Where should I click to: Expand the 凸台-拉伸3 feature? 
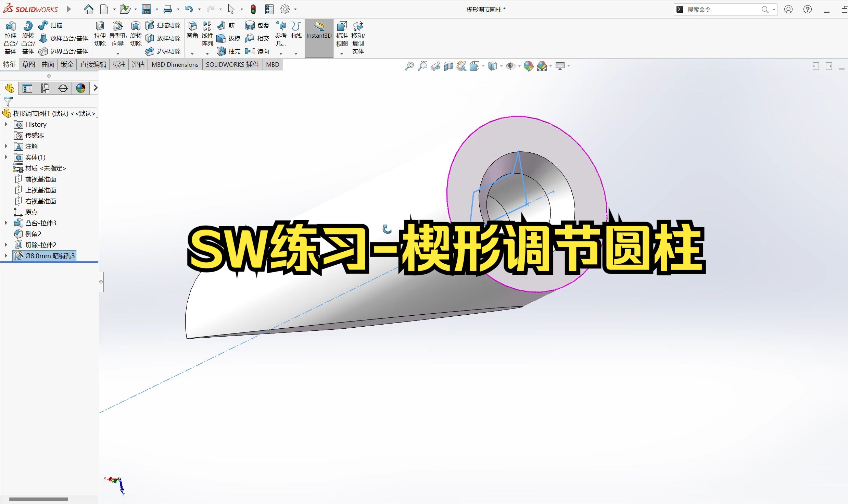click(5, 223)
